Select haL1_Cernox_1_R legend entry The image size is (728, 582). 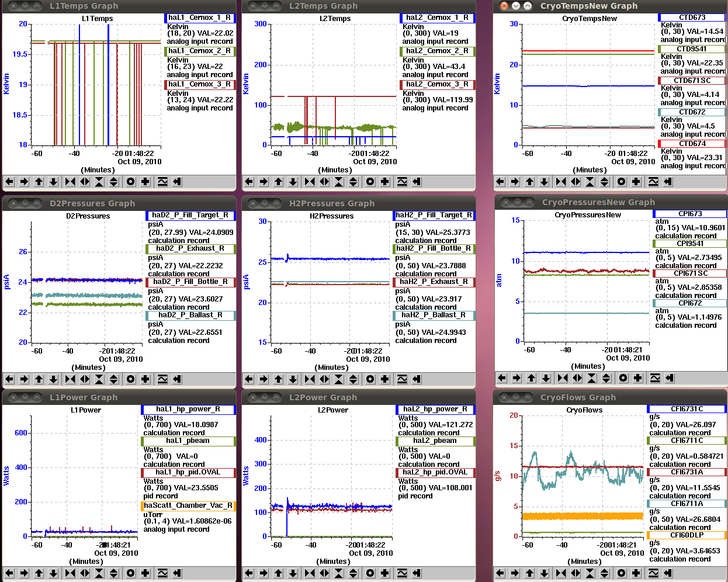[x=200, y=18]
